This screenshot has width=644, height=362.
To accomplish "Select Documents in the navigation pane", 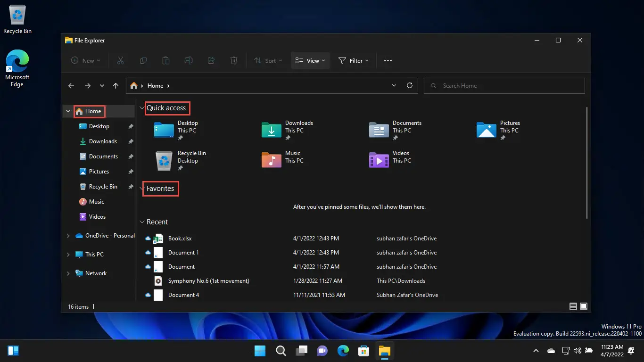I will (x=103, y=156).
